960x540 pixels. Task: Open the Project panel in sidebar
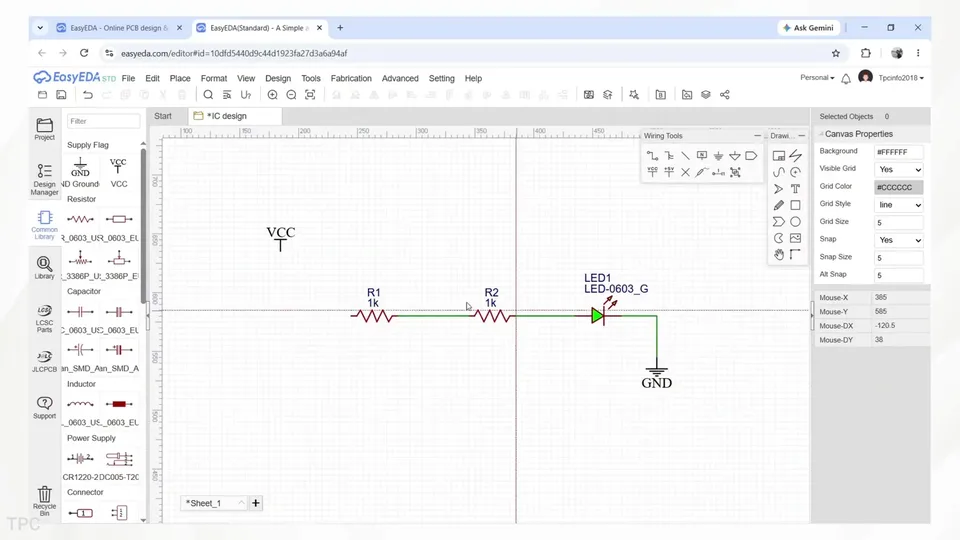[44, 129]
